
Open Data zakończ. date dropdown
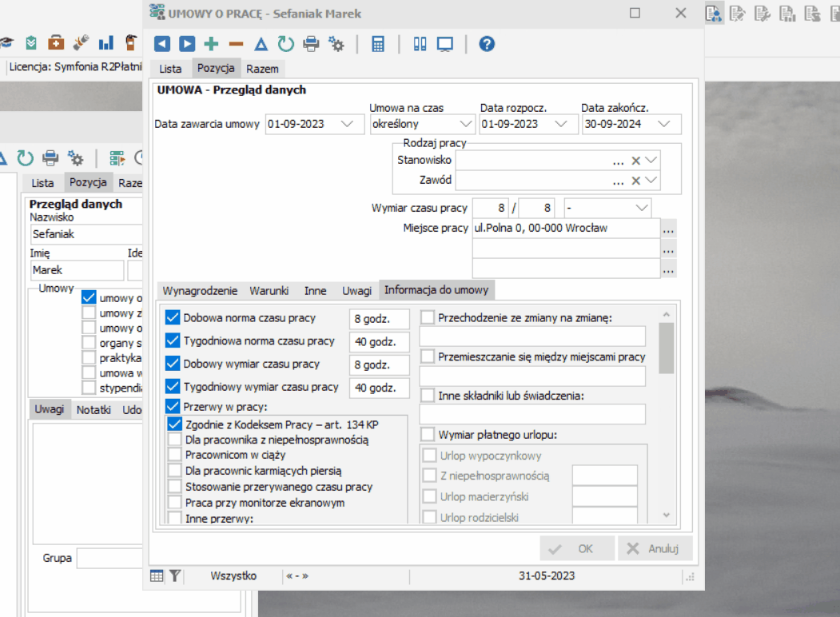click(664, 124)
